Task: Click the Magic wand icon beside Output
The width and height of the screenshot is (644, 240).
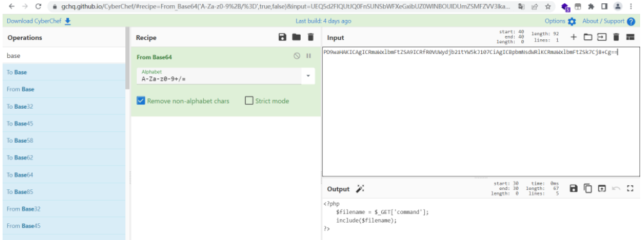Action: pos(360,189)
